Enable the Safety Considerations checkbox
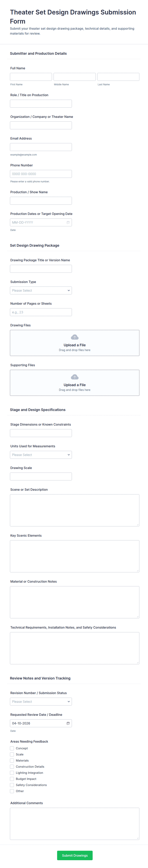 click(x=12, y=785)
